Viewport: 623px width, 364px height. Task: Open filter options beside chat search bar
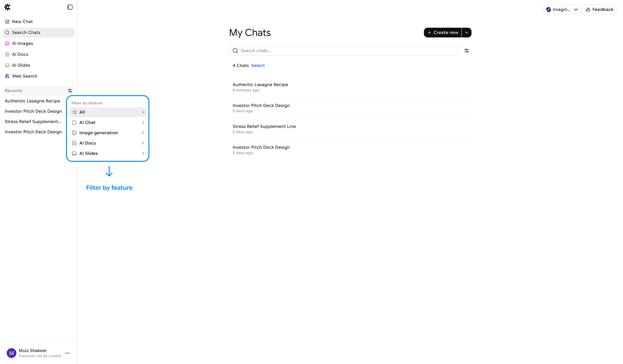tap(467, 51)
